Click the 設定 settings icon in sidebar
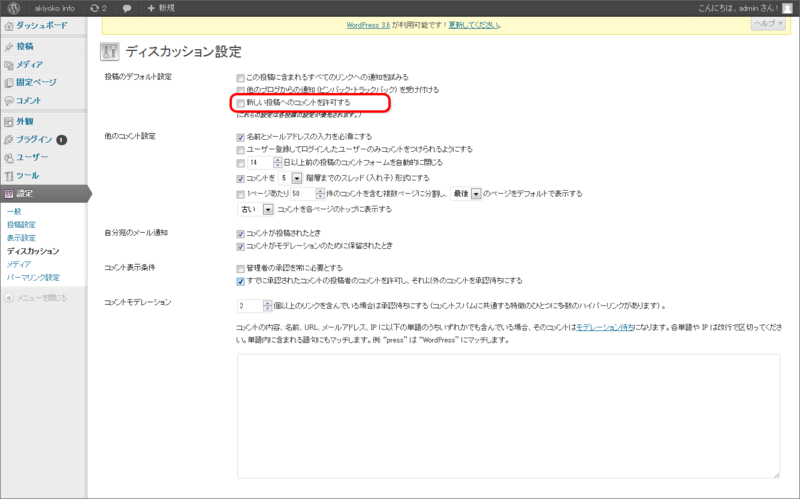 (9, 194)
